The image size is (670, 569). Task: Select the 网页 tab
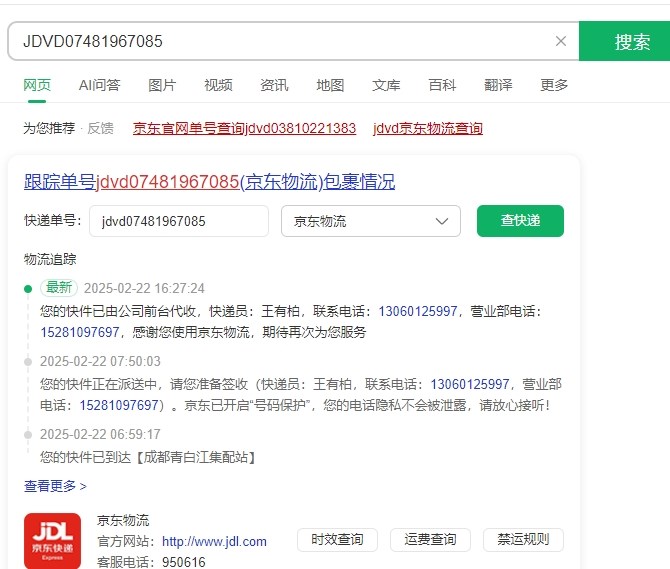coord(37,85)
